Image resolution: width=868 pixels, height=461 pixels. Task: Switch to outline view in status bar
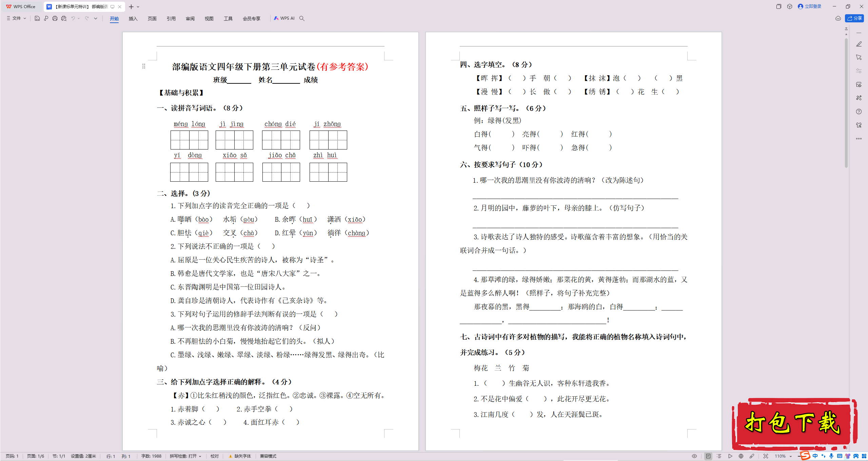(x=719, y=456)
